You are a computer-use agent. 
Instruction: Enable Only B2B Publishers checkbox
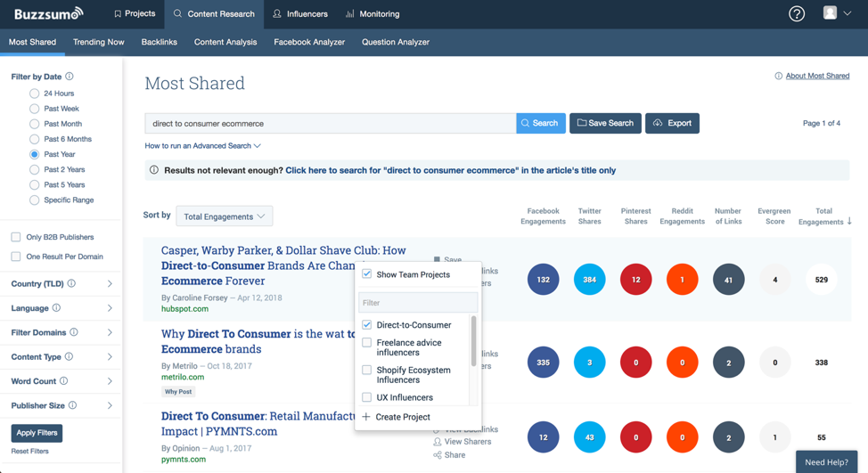coord(16,237)
